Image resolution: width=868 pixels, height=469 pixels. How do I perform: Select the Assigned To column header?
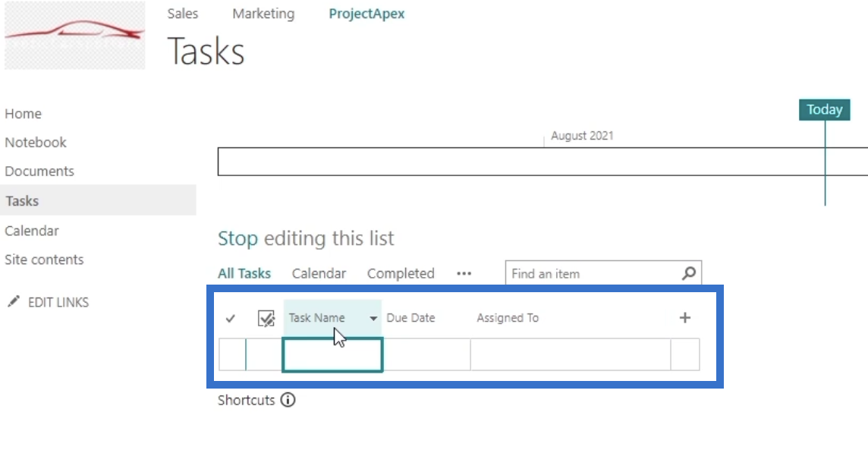click(508, 318)
